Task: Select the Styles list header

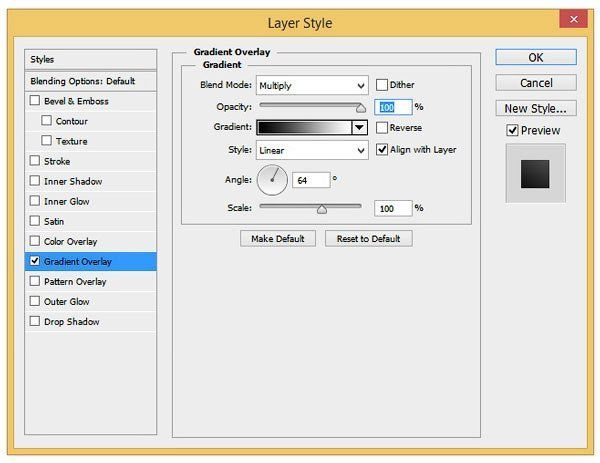Action: click(91, 59)
